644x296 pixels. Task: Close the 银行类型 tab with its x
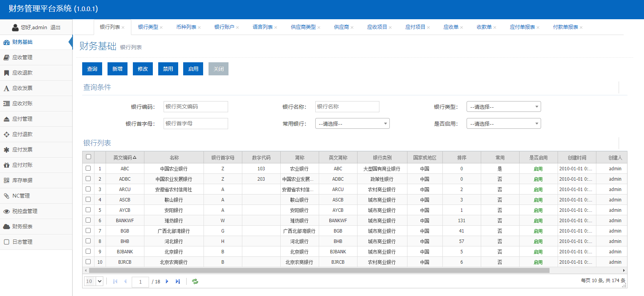161,28
